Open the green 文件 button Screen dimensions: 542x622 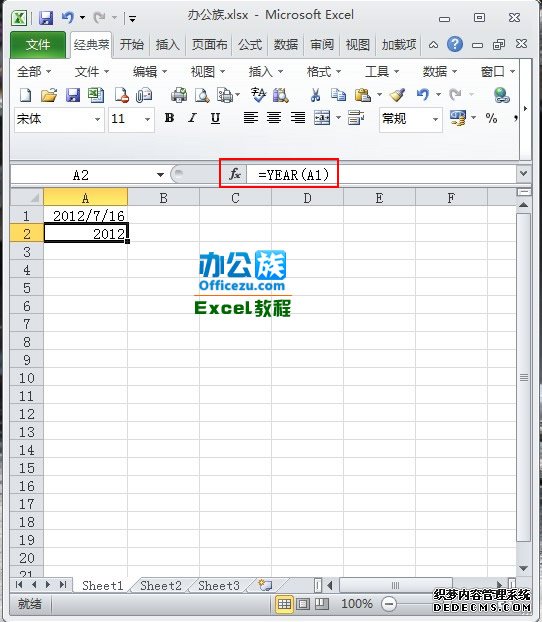[x=38, y=44]
